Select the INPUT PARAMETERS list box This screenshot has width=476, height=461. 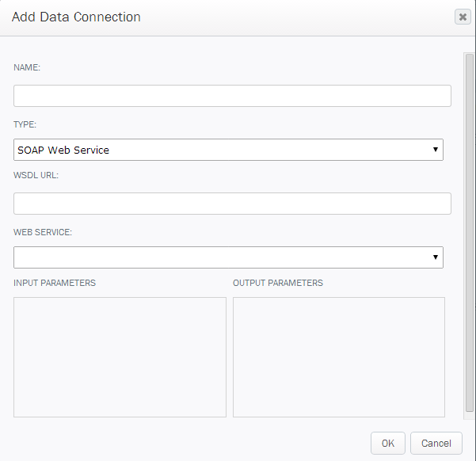pos(120,357)
